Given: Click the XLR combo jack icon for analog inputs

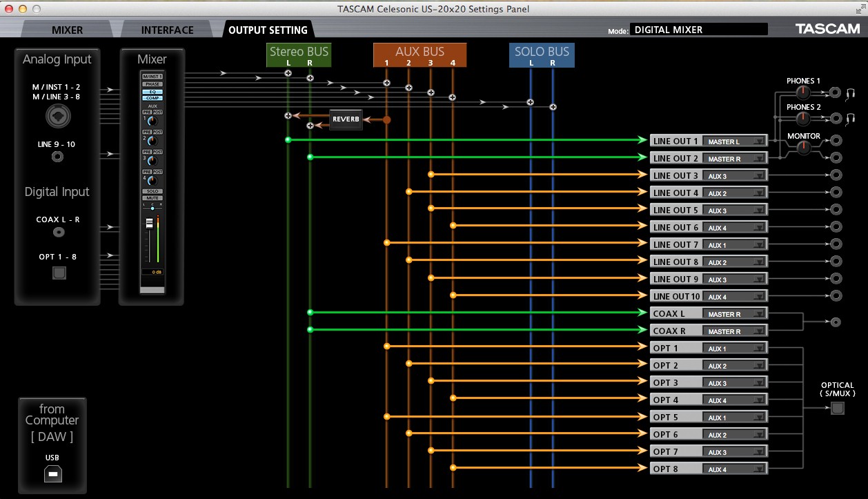Looking at the screenshot, I should coord(58,117).
